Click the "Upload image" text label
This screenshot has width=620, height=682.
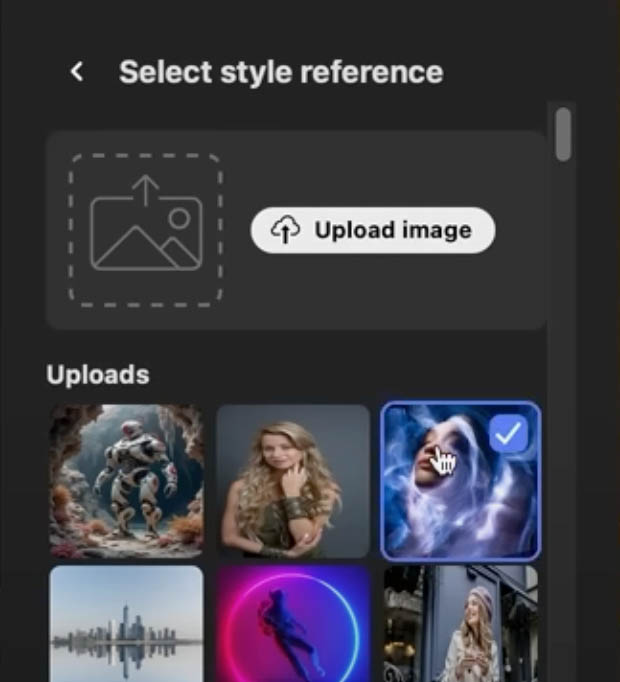click(392, 231)
